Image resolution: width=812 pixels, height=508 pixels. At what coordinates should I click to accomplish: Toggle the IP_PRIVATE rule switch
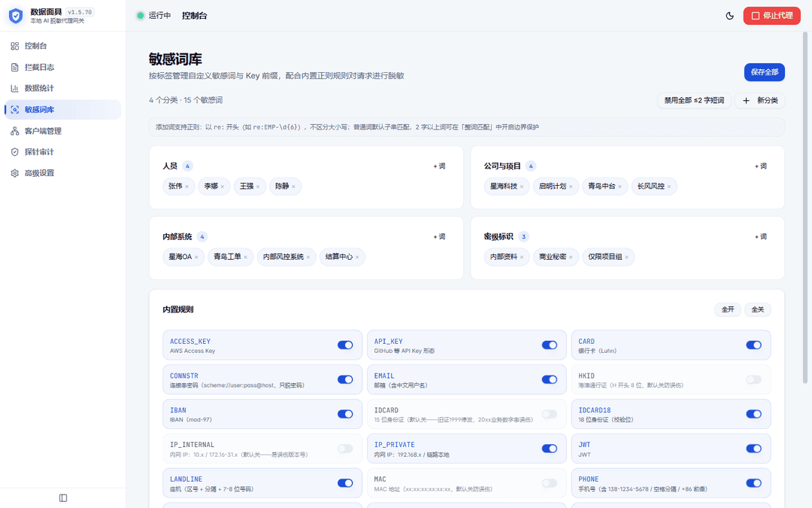pyautogui.click(x=550, y=449)
